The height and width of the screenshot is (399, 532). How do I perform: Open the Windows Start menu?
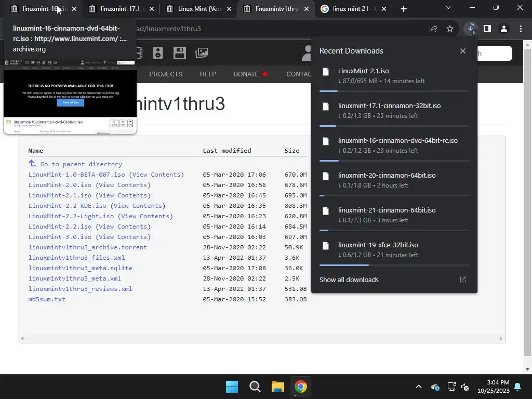pyautogui.click(x=232, y=387)
